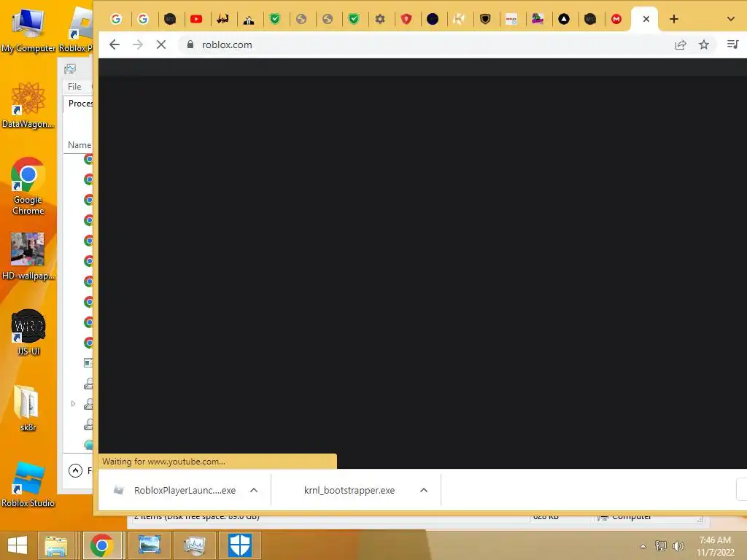Viewport: 747px width, 560px height.
Task: Share this page using the share icon
Action: coord(681,44)
